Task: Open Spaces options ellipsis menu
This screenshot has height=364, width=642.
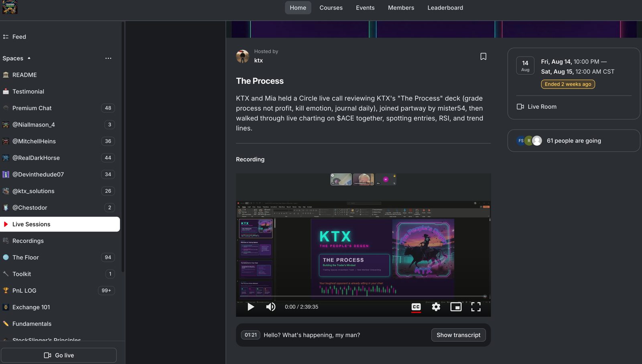Action: pos(108,58)
